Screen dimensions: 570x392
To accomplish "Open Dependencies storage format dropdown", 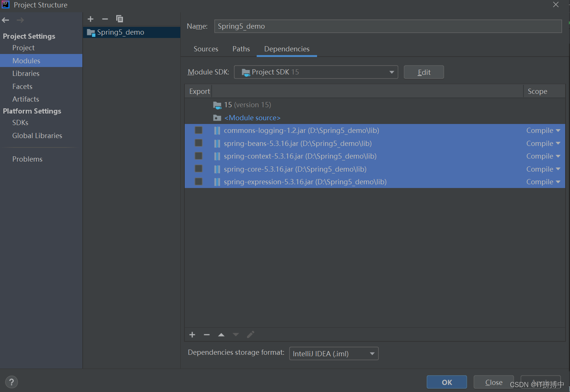I will pos(334,354).
